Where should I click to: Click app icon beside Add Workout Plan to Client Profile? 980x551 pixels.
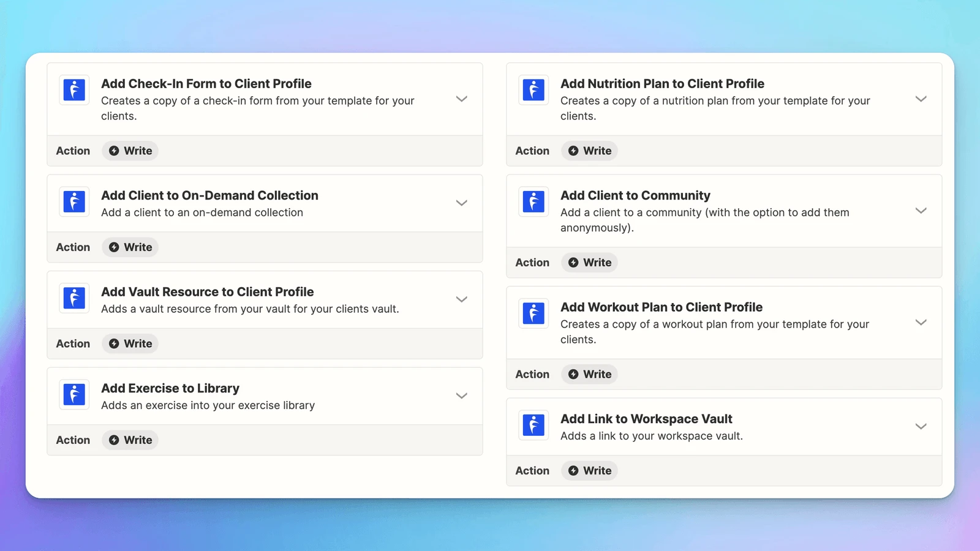pos(533,313)
